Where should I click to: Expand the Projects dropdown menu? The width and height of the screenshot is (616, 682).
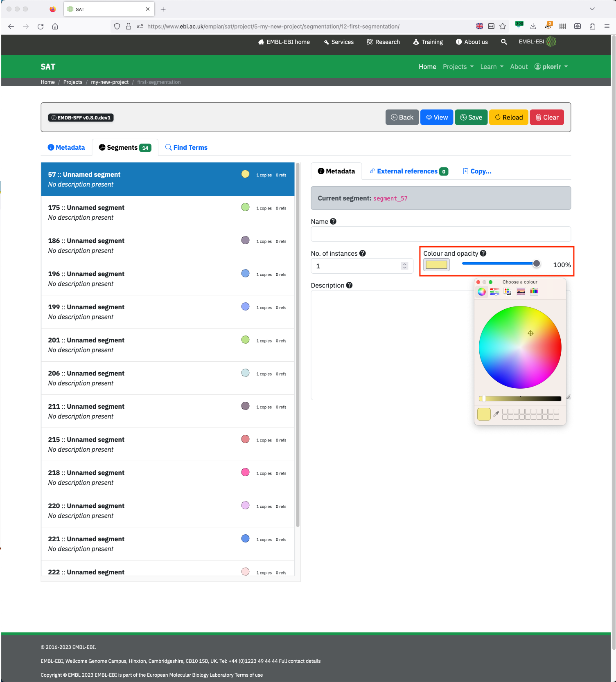[458, 67]
